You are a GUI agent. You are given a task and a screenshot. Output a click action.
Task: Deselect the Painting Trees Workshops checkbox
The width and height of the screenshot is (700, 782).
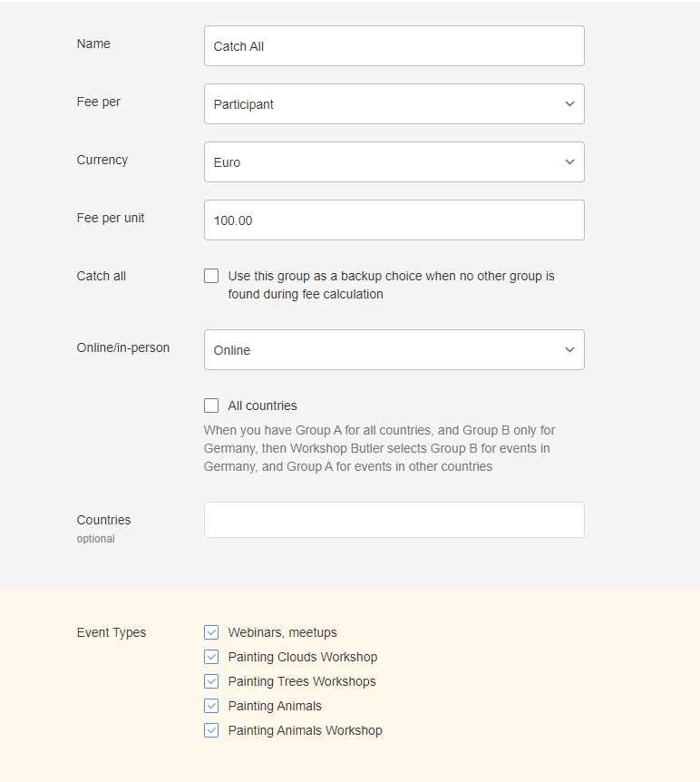(x=211, y=681)
